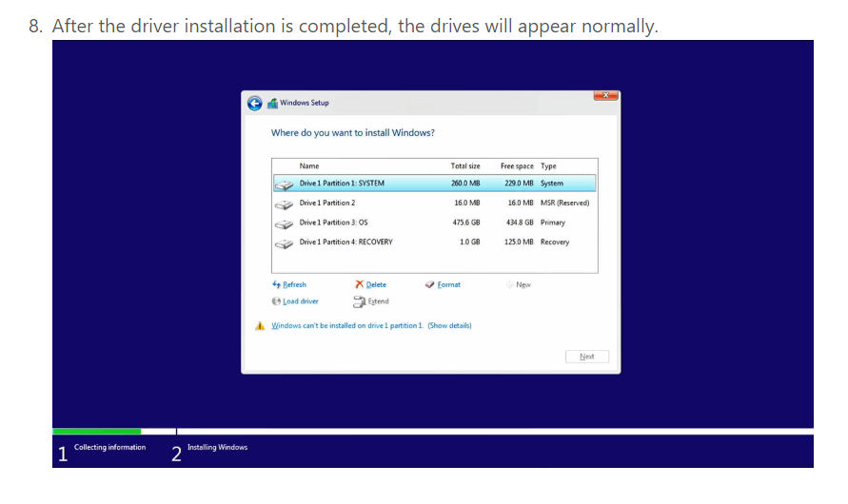848x504 pixels.
Task: Click the Next button
Action: point(587,357)
